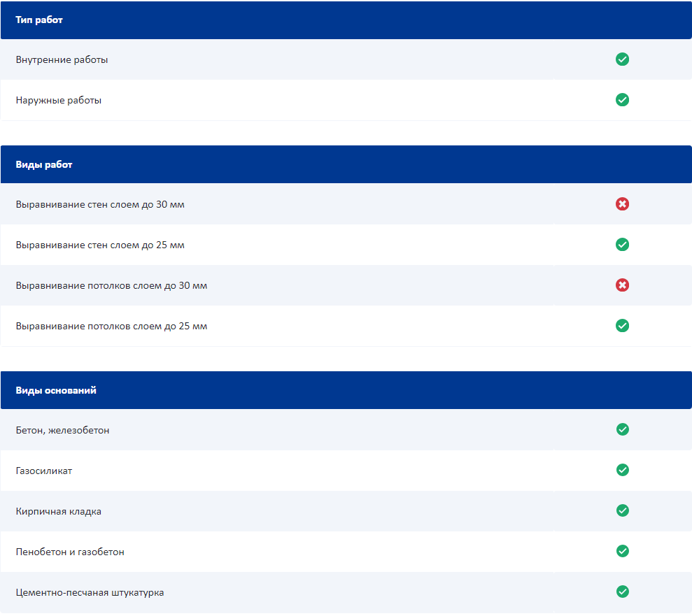Click green checkmark for Внутренние работы

[622, 59]
